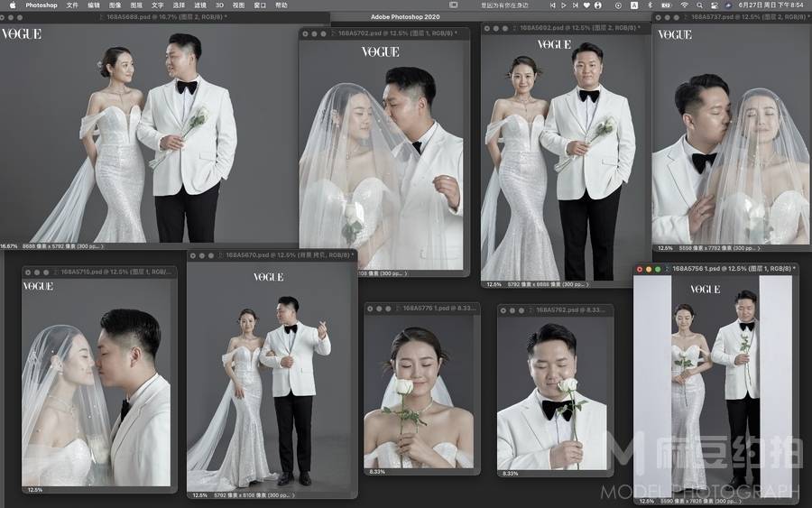Open the Bluetooth status icon
The image size is (812, 508).
tap(651, 5)
